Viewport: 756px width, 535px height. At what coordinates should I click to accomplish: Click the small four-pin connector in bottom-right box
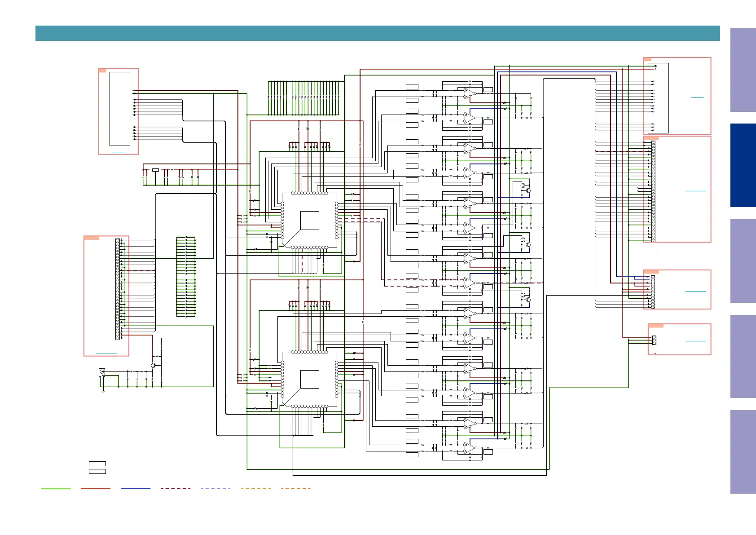654,340
